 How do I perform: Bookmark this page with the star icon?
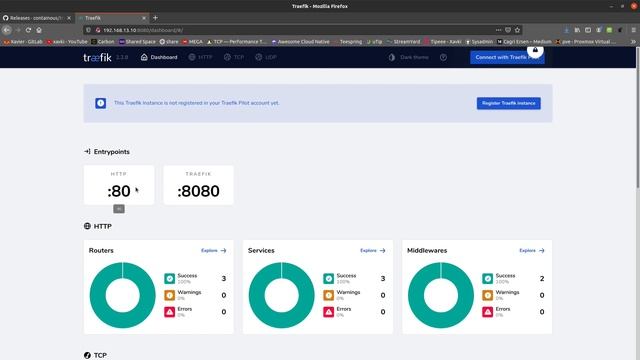[517, 30]
